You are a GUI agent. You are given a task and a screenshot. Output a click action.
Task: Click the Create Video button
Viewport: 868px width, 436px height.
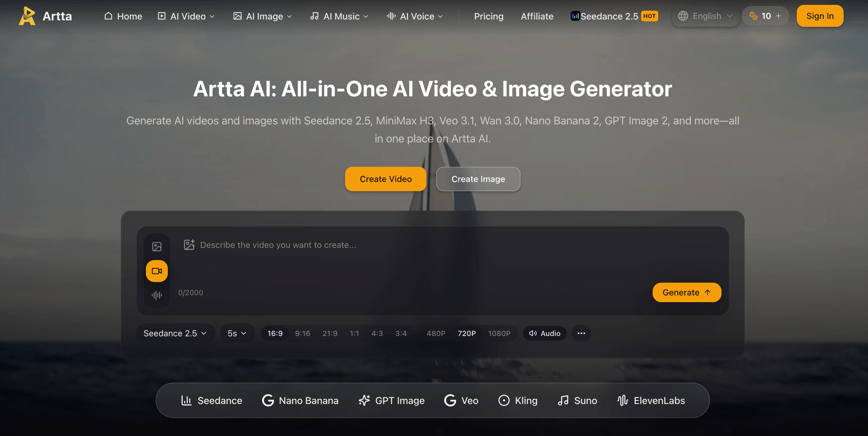(x=386, y=179)
